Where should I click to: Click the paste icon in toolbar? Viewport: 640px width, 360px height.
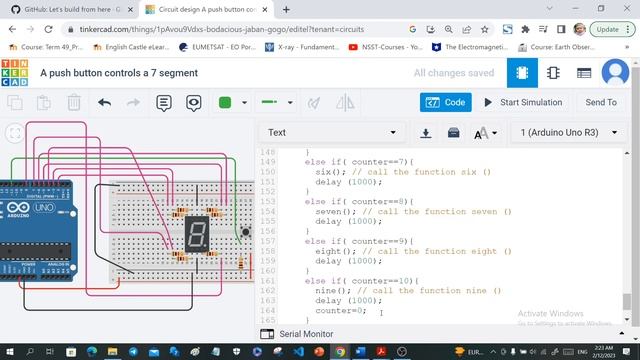pyautogui.click(x=44, y=102)
